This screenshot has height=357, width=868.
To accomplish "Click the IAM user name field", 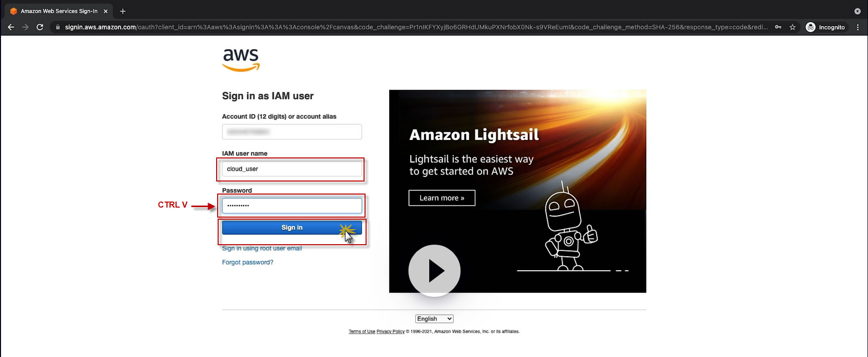I will pos(292,169).
